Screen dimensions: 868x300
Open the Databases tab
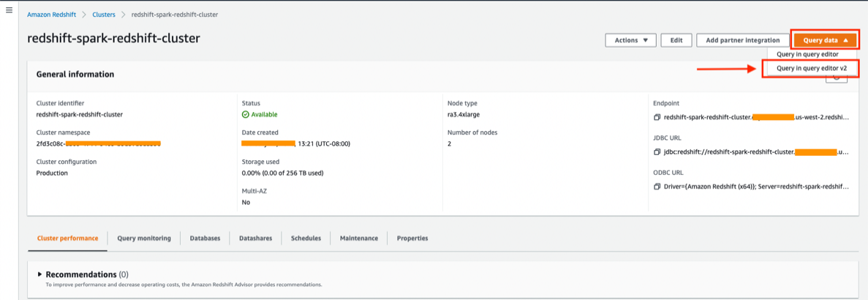(x=205, y=238)
